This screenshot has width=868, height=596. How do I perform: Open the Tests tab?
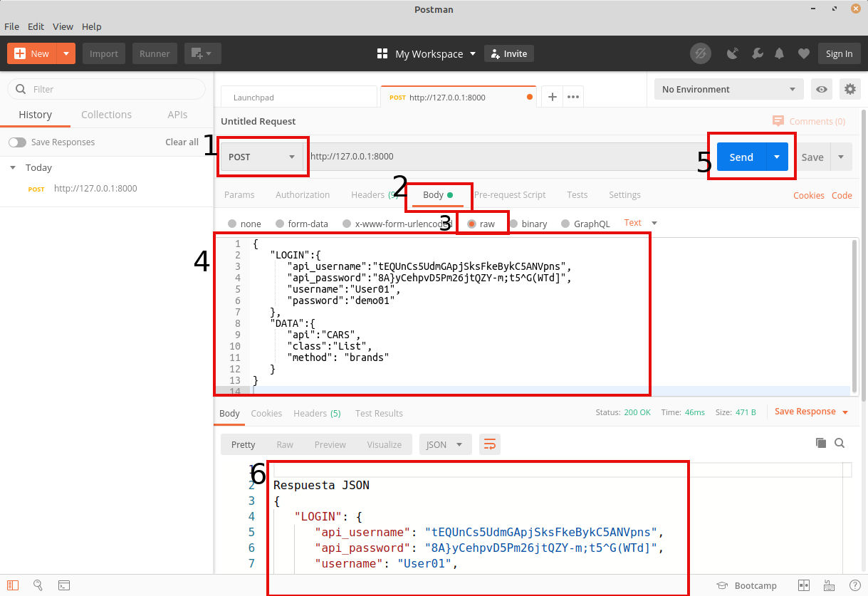click(577, 195)
